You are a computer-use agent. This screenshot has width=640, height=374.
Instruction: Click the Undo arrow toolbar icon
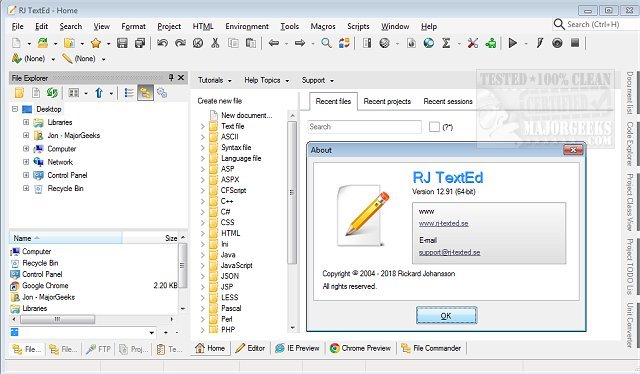click(162, 43)
